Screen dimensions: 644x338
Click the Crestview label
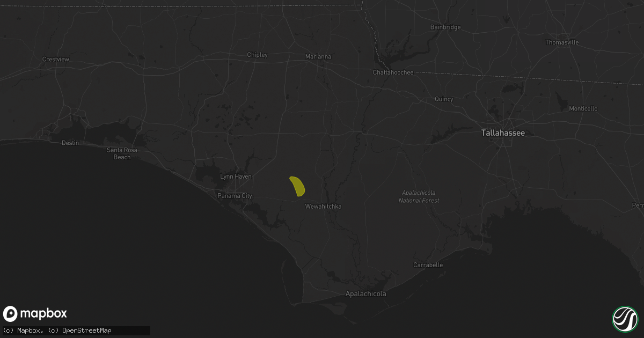pos(56,59)
